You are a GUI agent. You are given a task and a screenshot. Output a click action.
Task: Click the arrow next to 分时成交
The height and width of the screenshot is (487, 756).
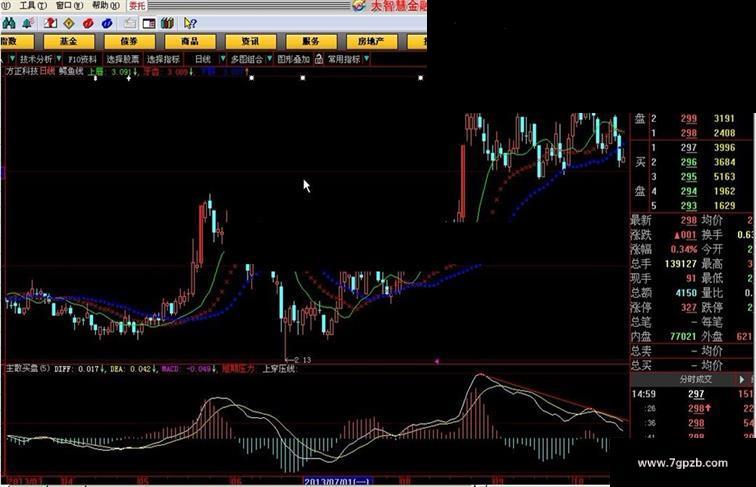pos(742,379)
